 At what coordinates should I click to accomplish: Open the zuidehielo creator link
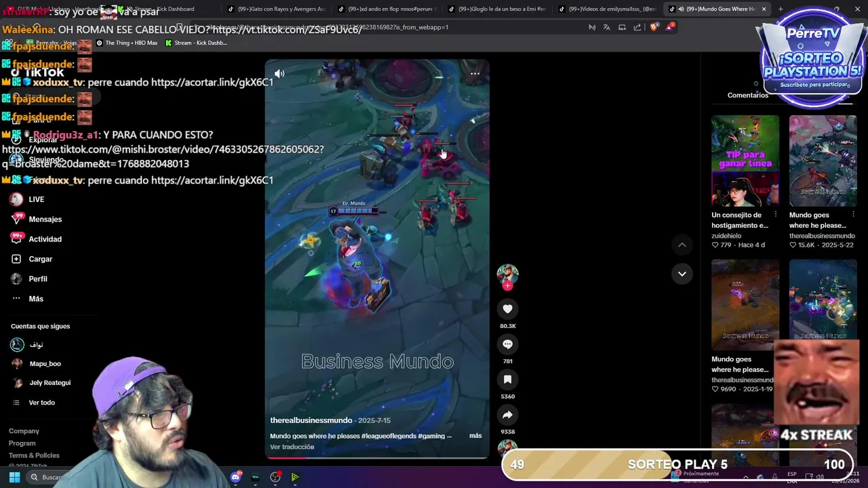click(x=726, y=236)
